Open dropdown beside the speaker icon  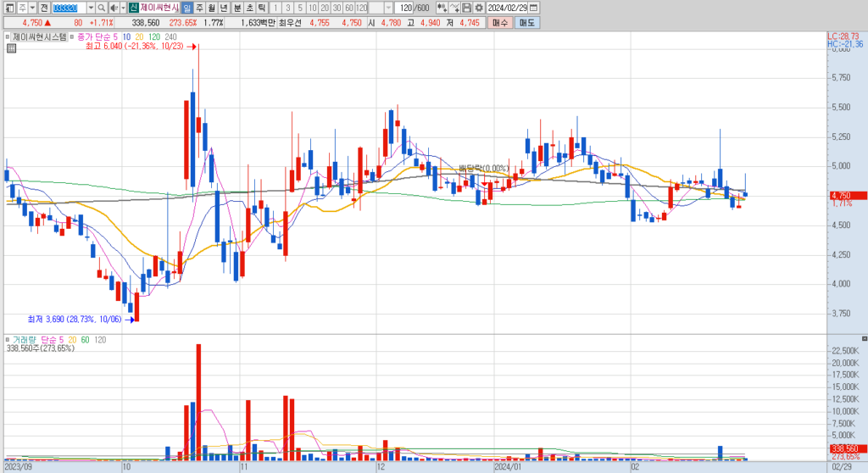pyautogui.click(x=123, y=8)
